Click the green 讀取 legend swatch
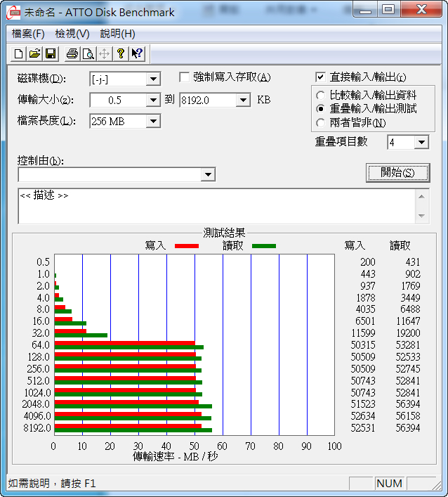 click(x=264, y=246)
